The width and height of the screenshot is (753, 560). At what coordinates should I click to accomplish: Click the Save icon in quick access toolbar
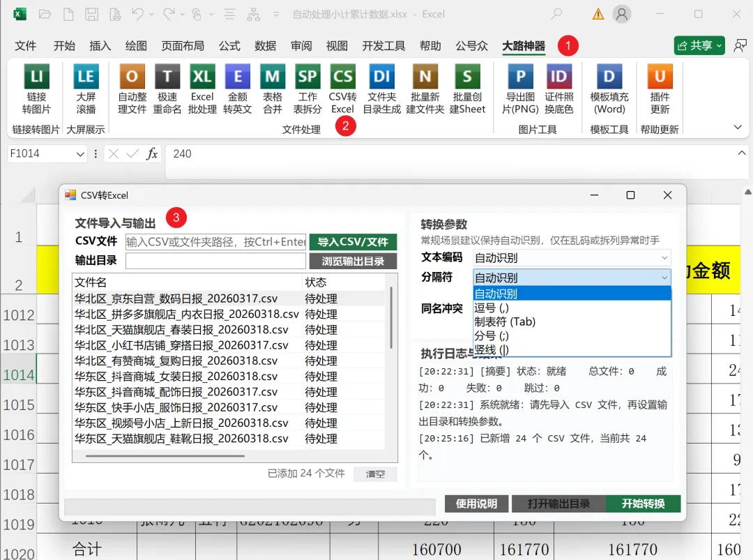click(92, 15)
